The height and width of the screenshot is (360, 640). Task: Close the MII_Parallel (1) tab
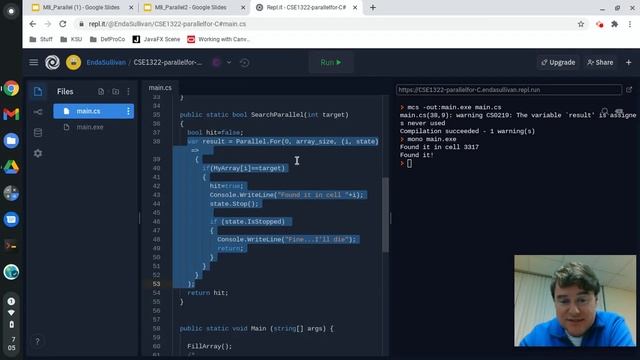131,7
